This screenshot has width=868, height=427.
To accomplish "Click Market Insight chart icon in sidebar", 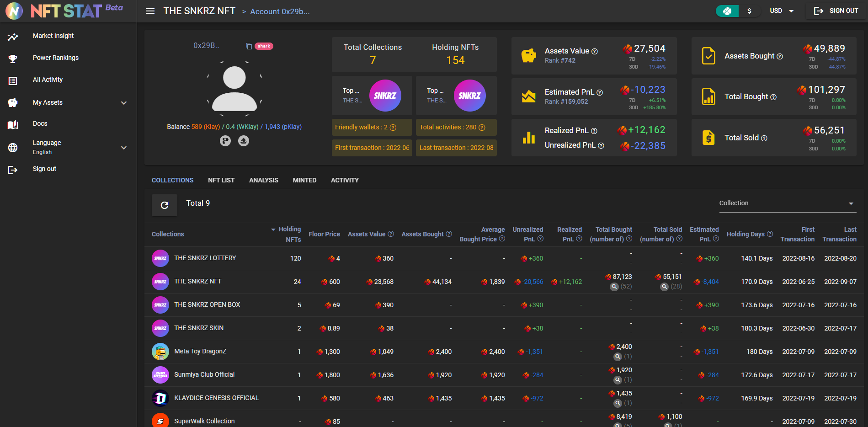I will 13,37.
